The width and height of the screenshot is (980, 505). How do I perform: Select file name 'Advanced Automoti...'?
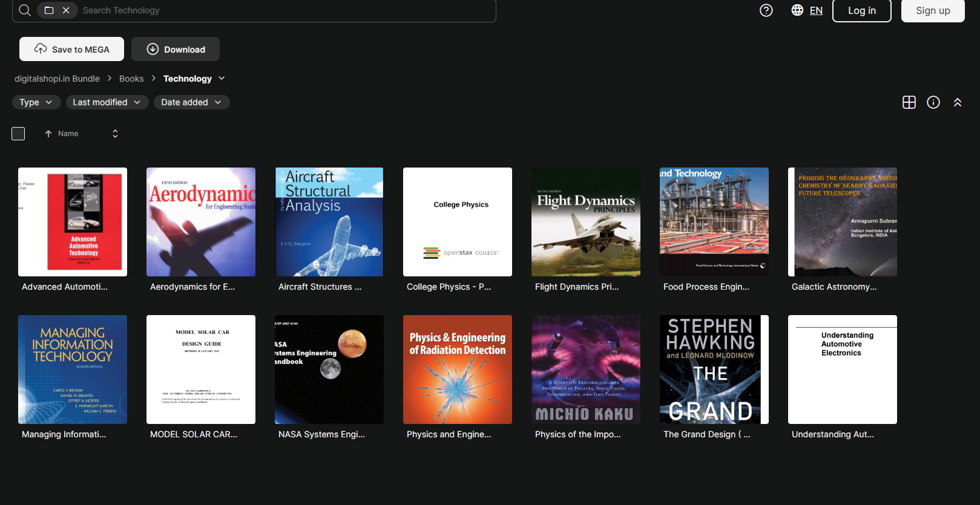(x=65, y=287)
